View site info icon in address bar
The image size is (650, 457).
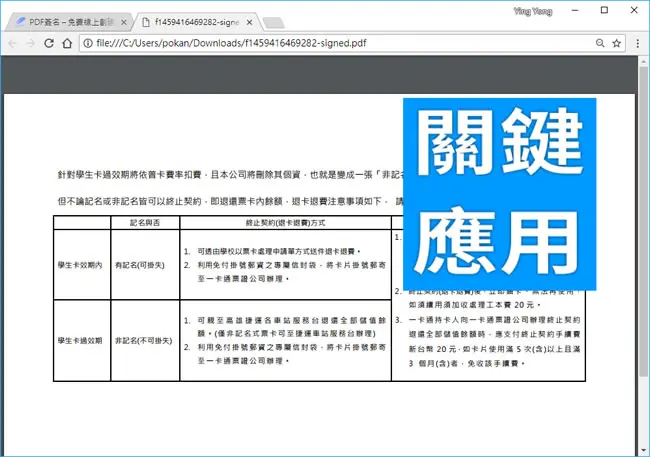(x=88, y=43)
